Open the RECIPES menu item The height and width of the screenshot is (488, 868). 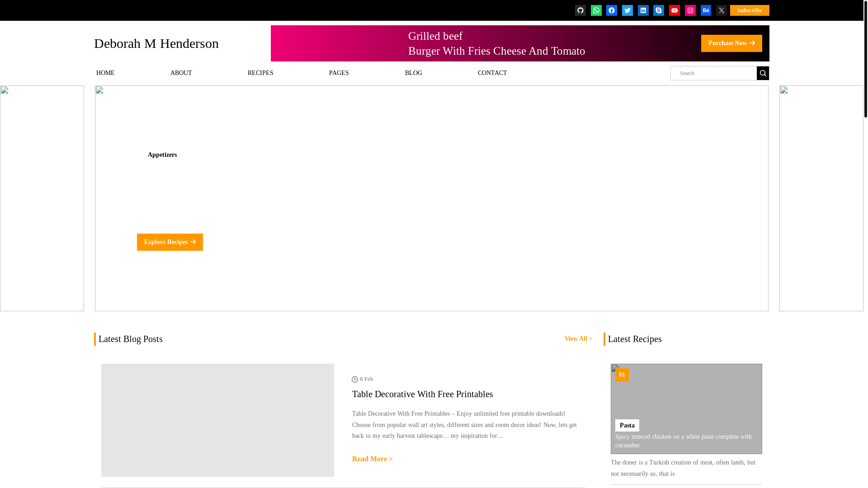click(x=260, y=73)
